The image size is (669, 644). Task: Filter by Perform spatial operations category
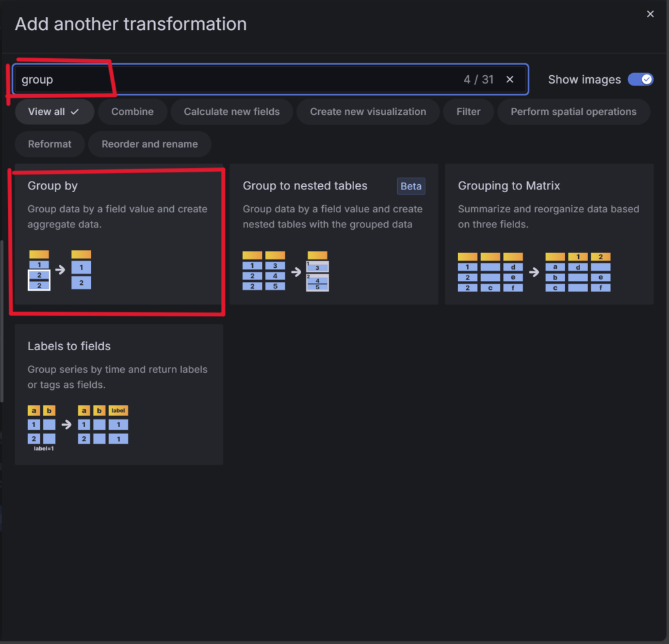pos(574,112)
